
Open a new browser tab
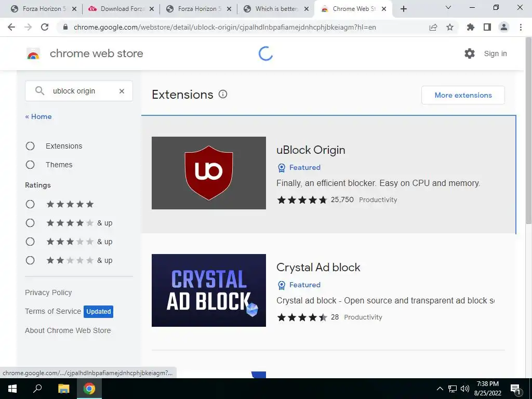403,9
